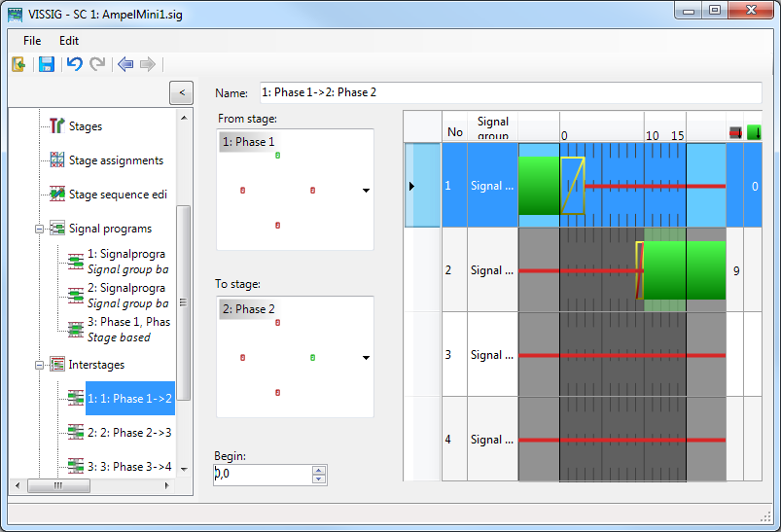Click the Name text field

click(x=509, y=92)
